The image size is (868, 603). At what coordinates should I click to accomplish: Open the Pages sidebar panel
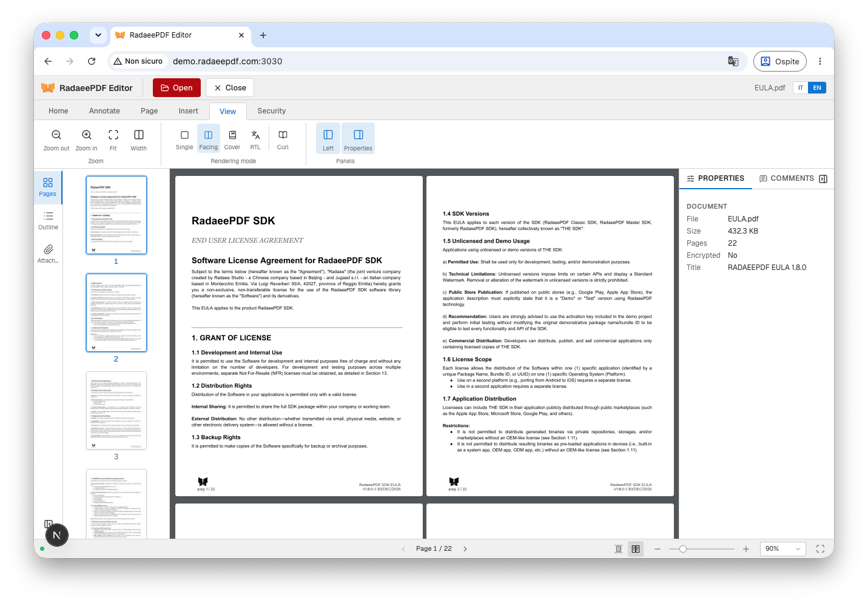click(48, 187)
